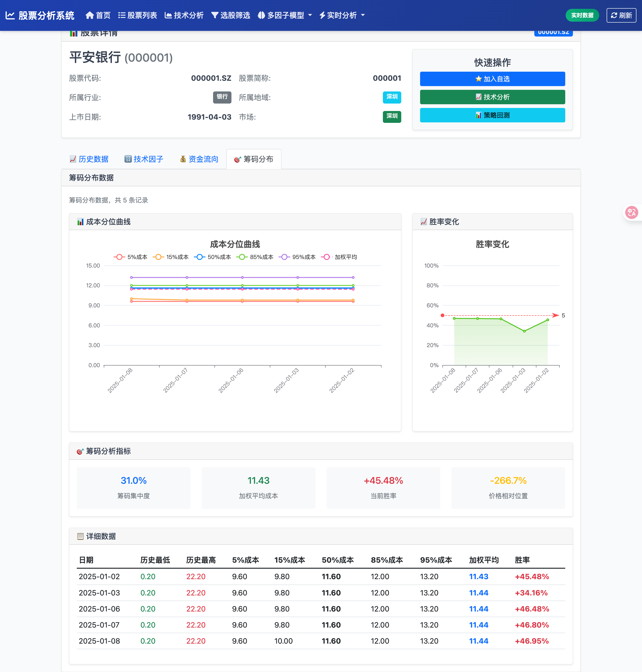Click the refresh arrows icon
The width and height of the screenshot is (642, 672).
click(x=614, y=15)
